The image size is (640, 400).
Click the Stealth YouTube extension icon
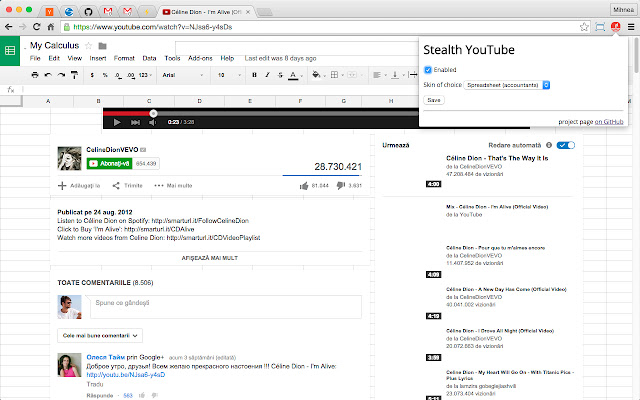click(616, 27)
